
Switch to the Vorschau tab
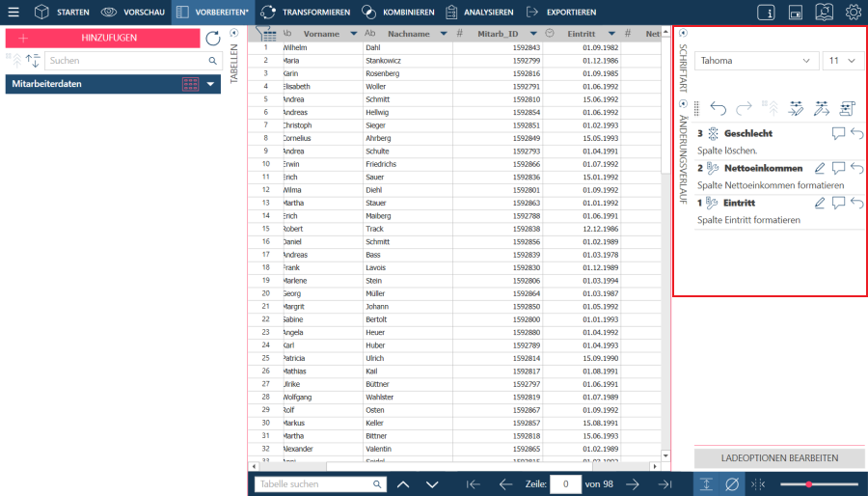133,13
